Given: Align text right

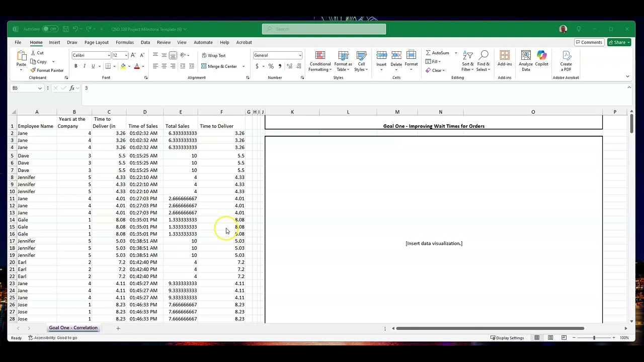Looking at the screenshot, I should [x=173, y=66].
